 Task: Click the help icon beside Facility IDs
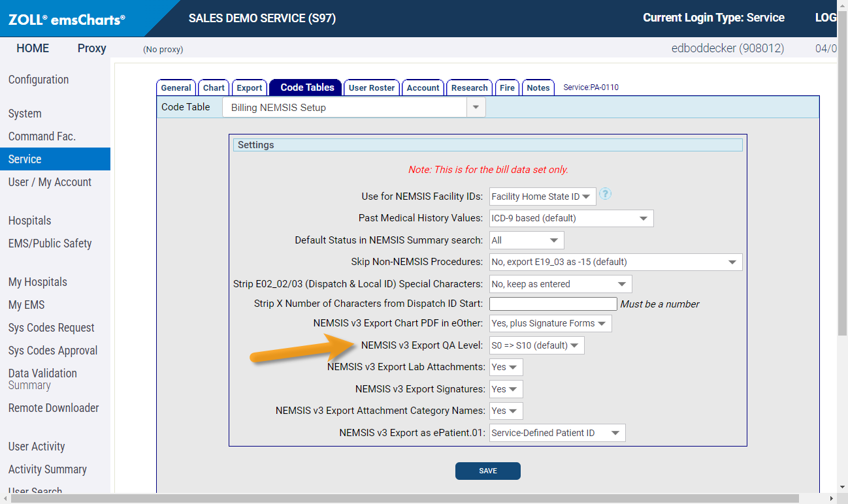(605, 195)
